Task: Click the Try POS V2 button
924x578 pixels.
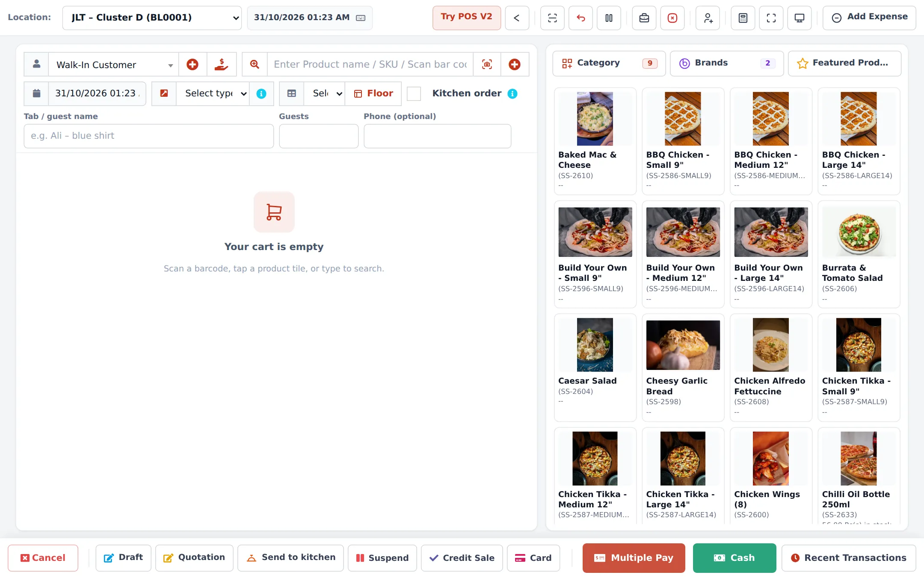Action: click(466, 18)
